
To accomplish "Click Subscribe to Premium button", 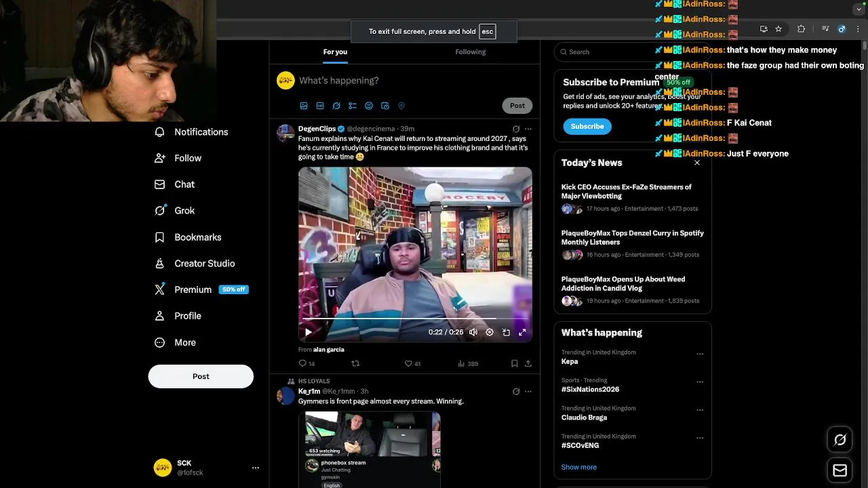I will (587, 127).
